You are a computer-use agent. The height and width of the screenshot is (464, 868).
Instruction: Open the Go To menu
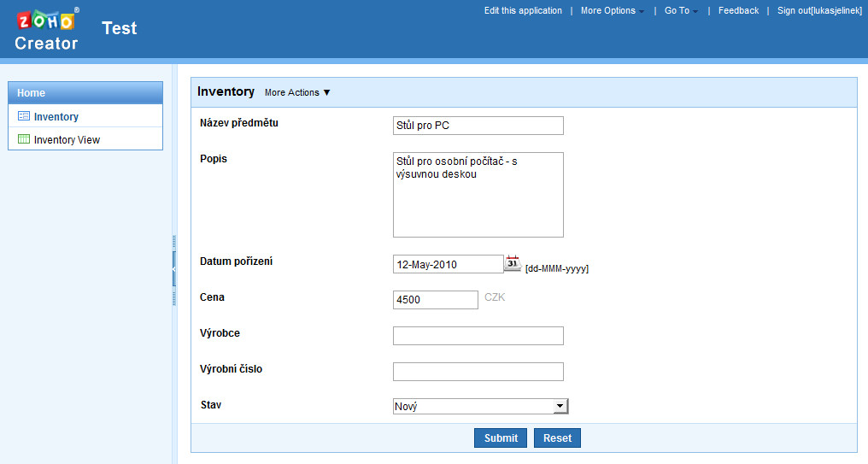tap(681, 11)
